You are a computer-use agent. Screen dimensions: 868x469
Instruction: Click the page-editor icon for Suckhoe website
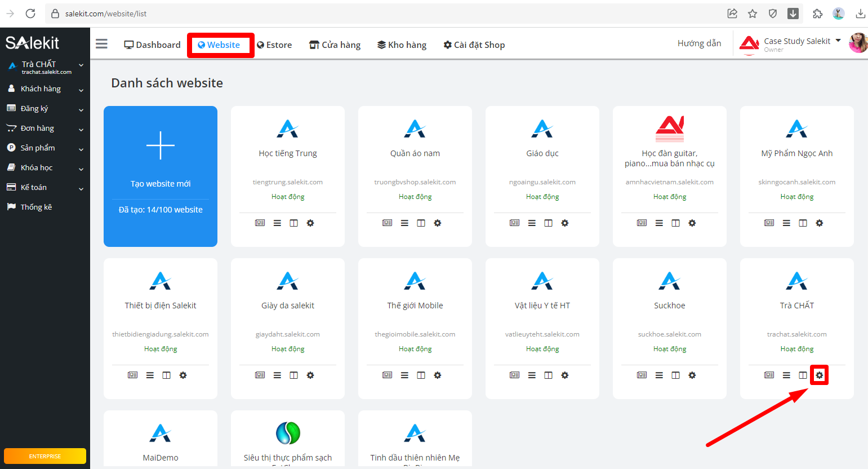(642, 375)
